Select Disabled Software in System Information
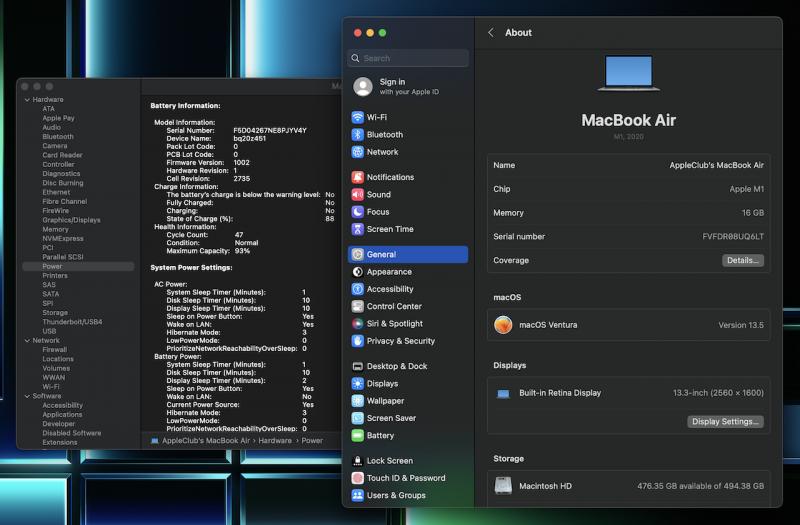This screenshot has width=800, height=525. 71,433
